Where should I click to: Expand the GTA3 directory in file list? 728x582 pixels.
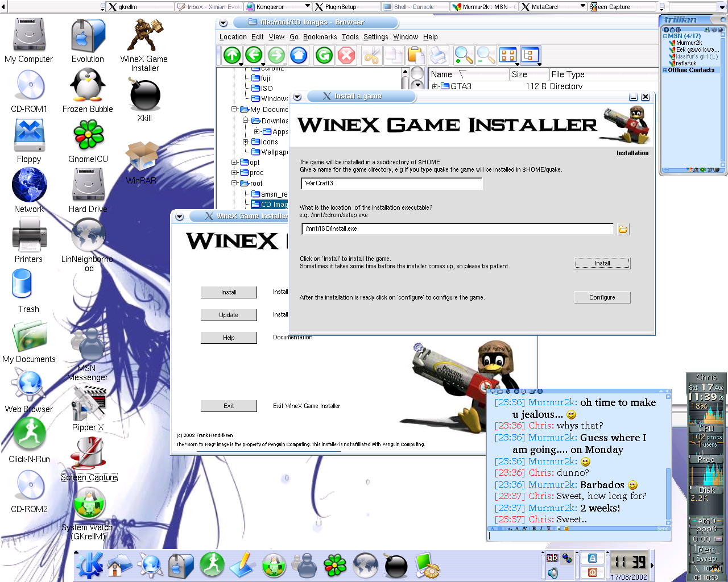[x=435, y=86]
